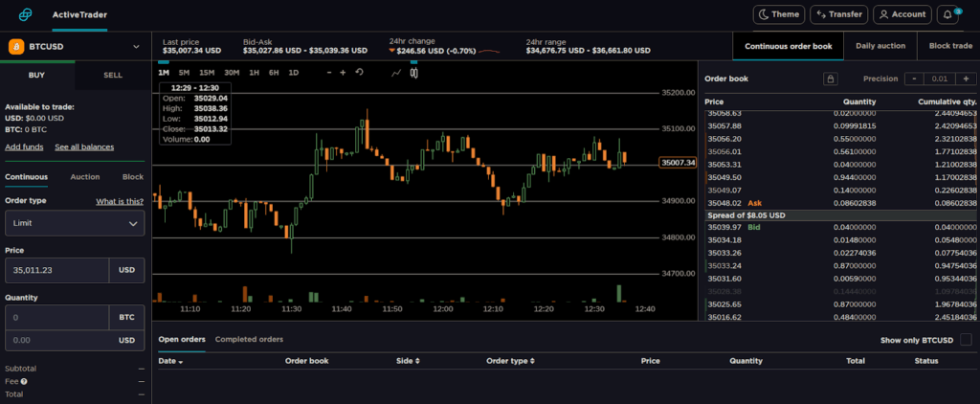Switch to Continuous order book tab
Image resolution: width=980 pixels, height=404 pixels.
click(789, 46)
